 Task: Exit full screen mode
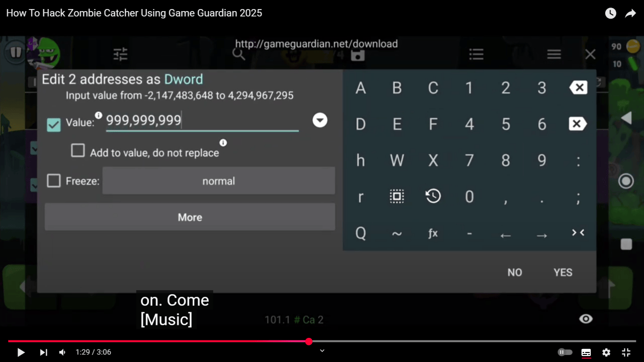point(626,352)
